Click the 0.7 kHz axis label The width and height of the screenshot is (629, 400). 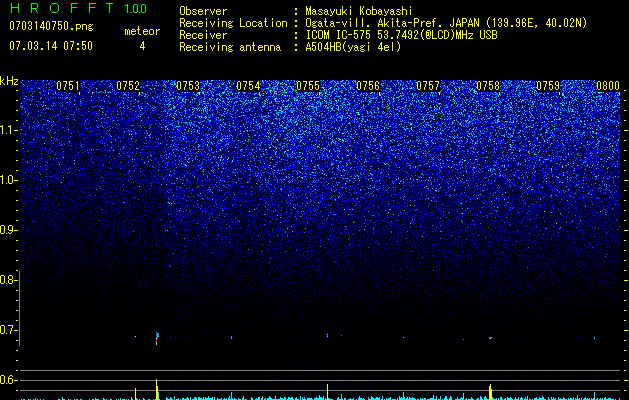[7, 330]
